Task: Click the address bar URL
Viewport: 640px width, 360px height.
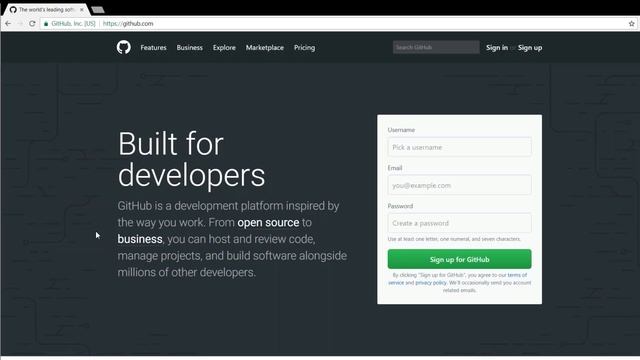Action: [x=128, y=24]
